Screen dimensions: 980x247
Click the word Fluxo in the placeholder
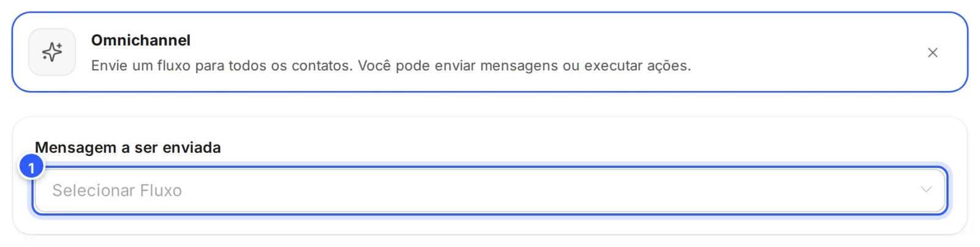click(x=161, y=191)
